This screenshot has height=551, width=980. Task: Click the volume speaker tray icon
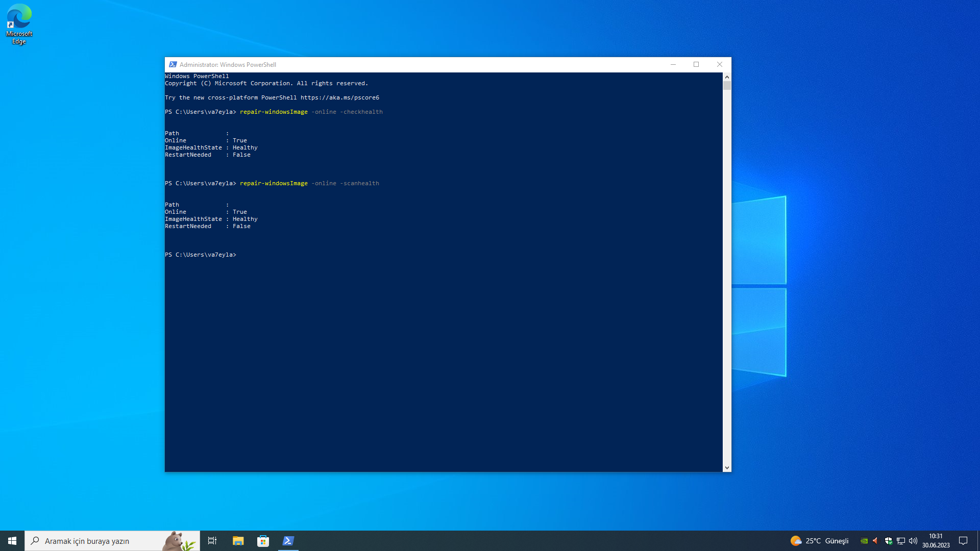click(913, 541)
